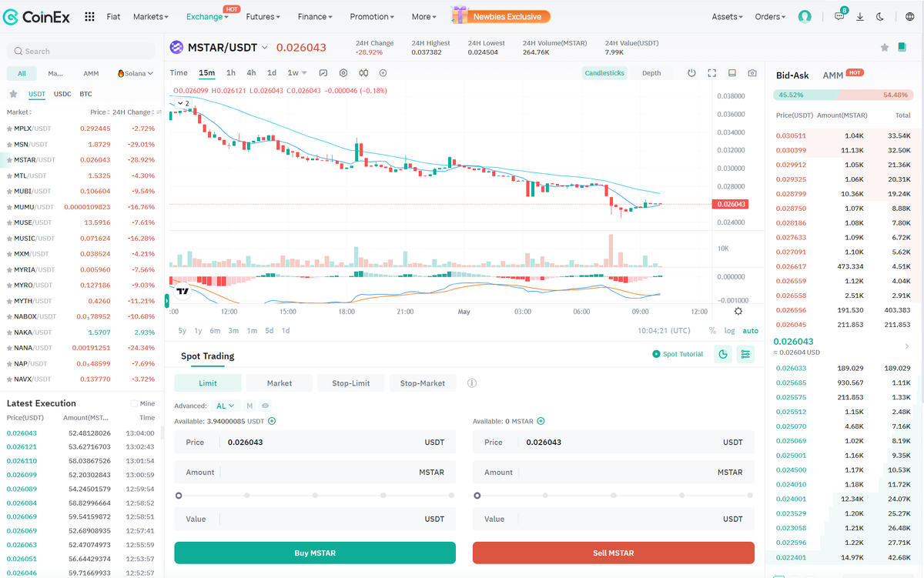Screen dimensions: 924x578
Task: Open the Fiat link
Action: coord(113,16)
